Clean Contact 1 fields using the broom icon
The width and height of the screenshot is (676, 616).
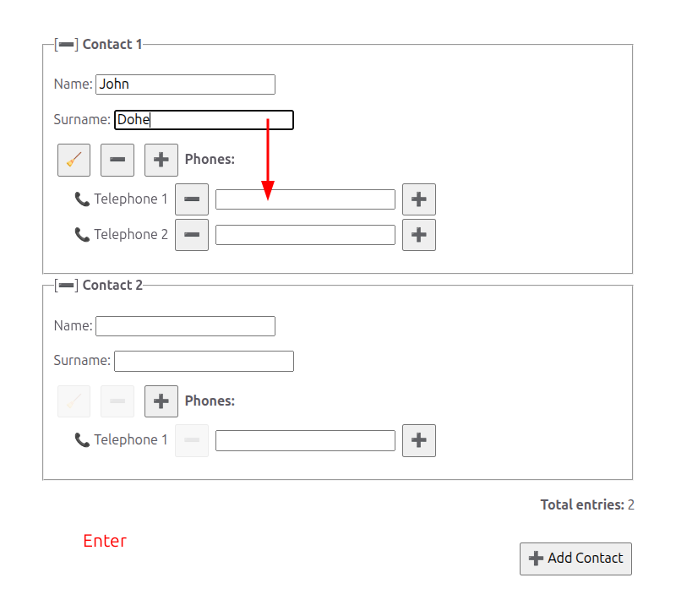tap(74, 160)
